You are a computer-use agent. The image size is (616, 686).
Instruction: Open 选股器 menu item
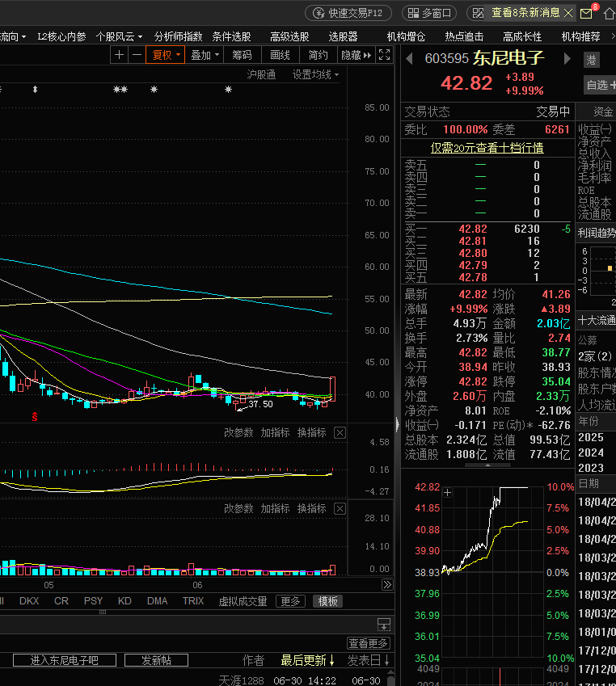point(344,36)
